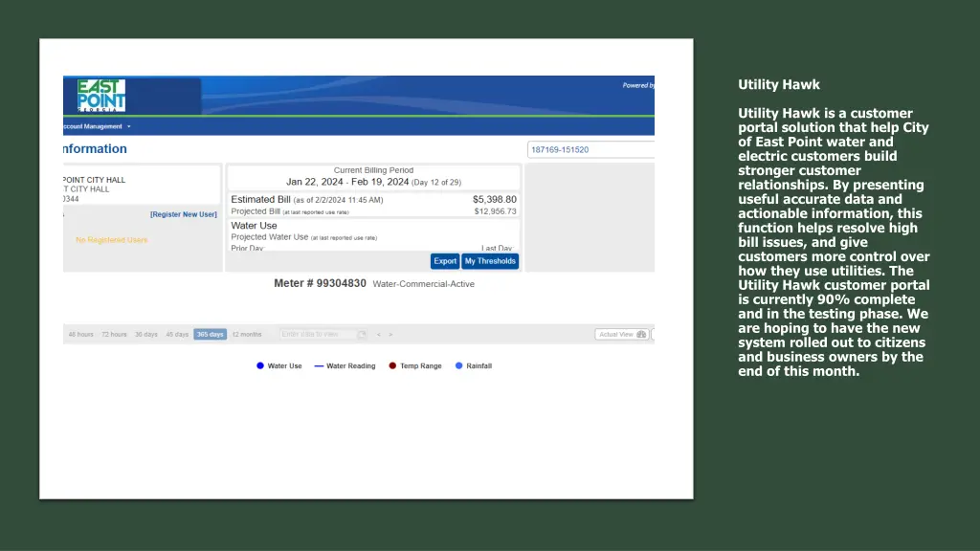Select the 72 hours range tab
Viewport: 980px width, 551px height.
point(115,334)
